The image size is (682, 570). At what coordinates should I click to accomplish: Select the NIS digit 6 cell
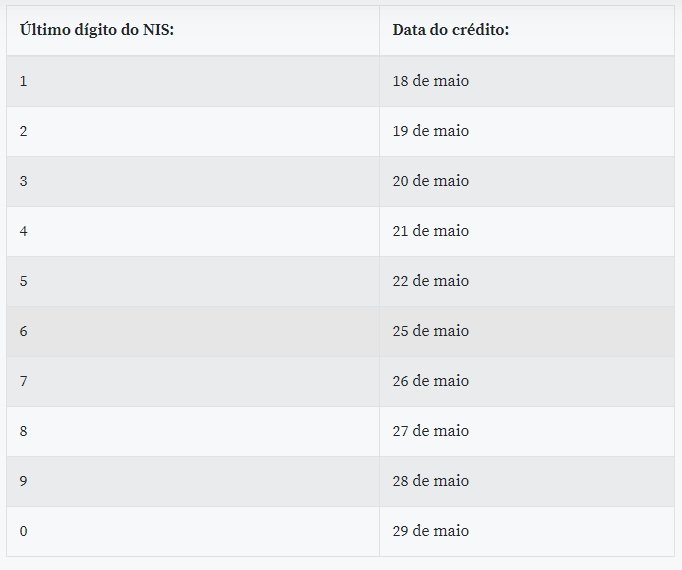(193, 331)
